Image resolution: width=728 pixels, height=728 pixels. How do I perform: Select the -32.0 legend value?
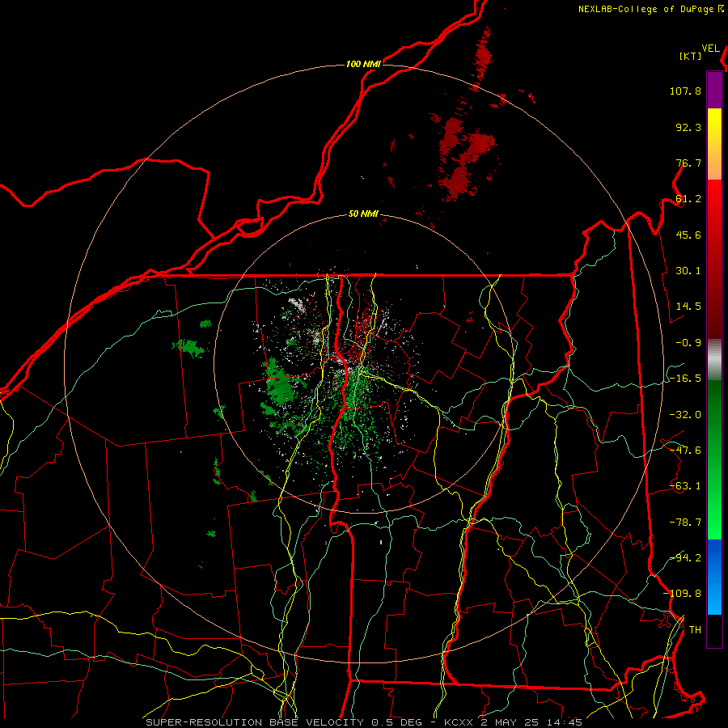[685, 415]
